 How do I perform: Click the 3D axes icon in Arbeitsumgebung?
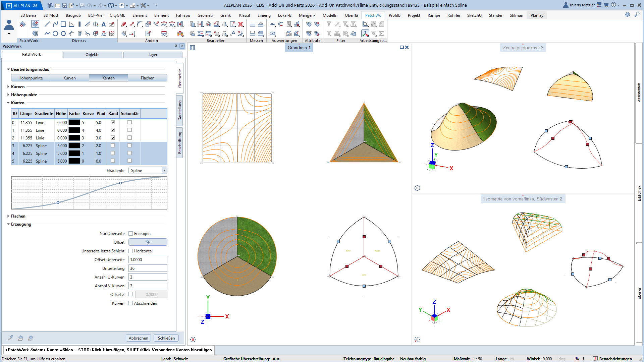365,34
